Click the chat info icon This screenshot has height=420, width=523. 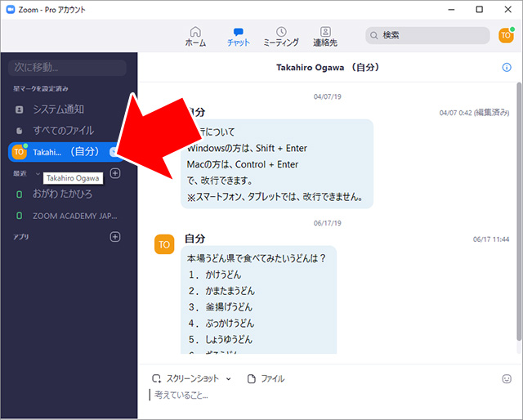(x=507, y=67)
